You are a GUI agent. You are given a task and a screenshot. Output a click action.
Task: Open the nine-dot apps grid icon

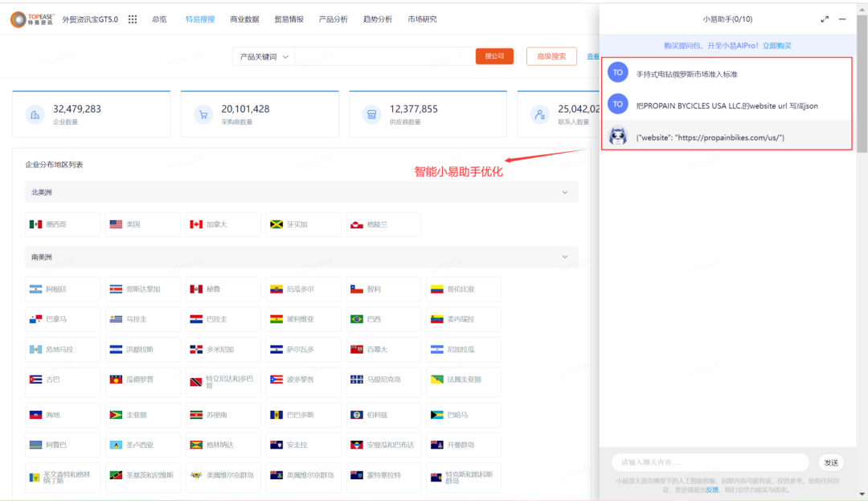coord(132,18)
